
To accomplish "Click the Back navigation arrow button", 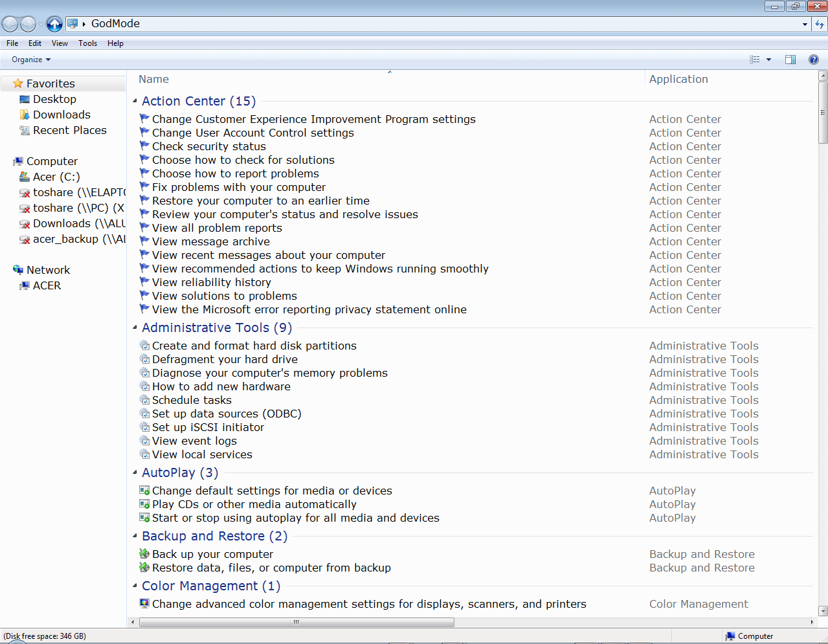I will 10,24.
